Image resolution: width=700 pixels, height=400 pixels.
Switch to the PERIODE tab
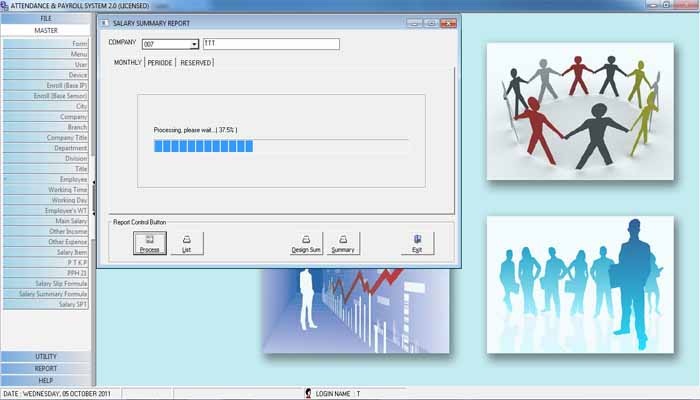[x=160, y=62]
